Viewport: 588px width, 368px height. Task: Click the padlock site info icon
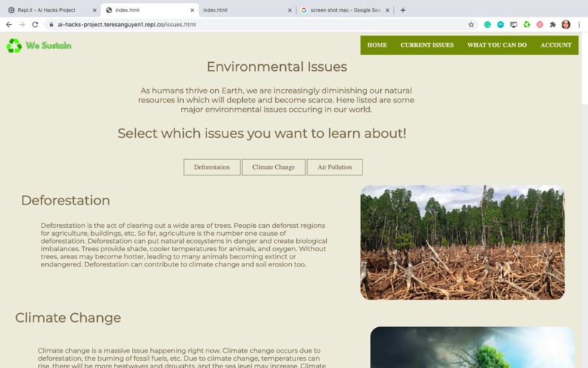51,24
